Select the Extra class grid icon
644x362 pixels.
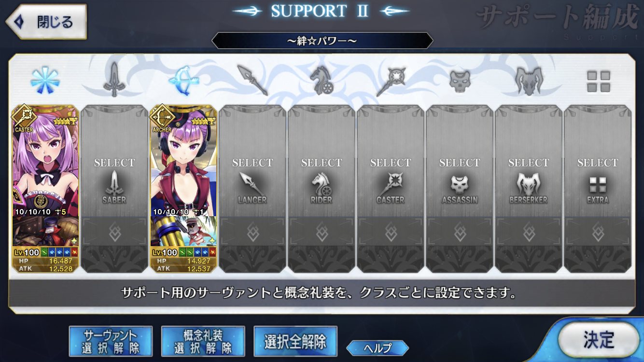tap(598, 81)
